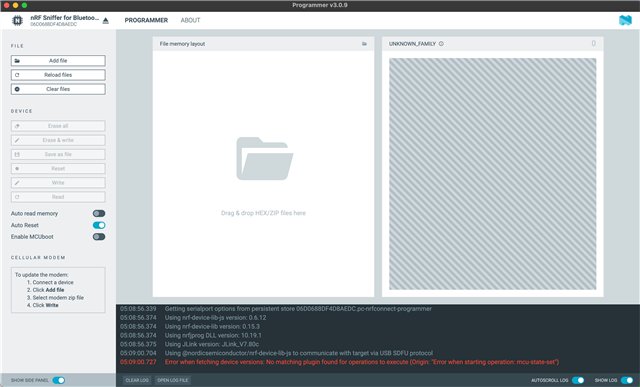
Task: Click the CLEAR LOG button
Action: [137, 380]
